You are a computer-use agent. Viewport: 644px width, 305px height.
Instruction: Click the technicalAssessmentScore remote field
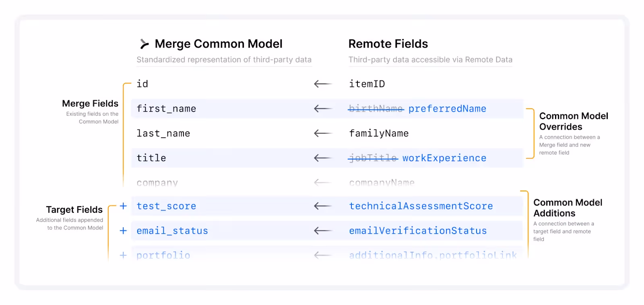click(x=421, y=206)
